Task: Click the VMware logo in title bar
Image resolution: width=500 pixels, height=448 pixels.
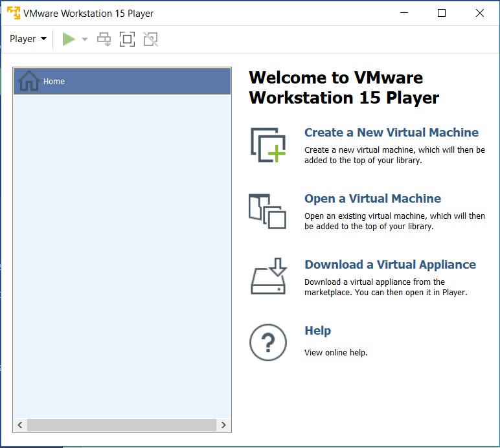Action: tap(13, 13)
